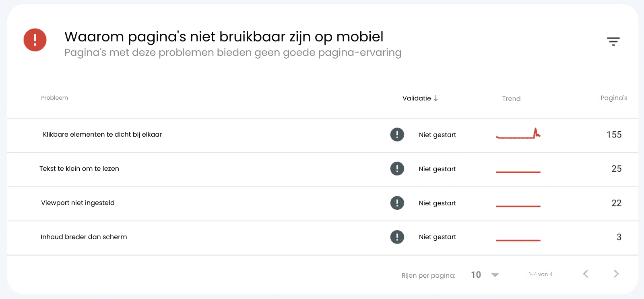Select the Trend column header
644x299 pixels.
coord(511,98)
